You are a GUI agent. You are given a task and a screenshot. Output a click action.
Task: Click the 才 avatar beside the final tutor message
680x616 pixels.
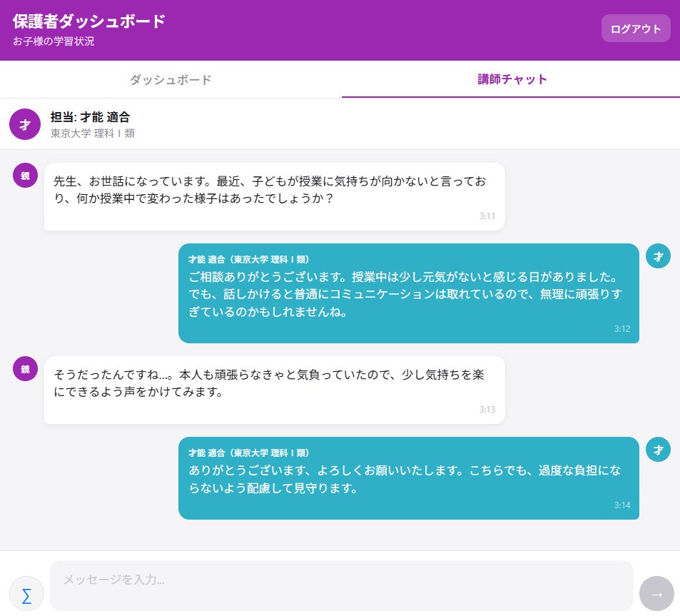pyautogui.click(x=657, y=449)
